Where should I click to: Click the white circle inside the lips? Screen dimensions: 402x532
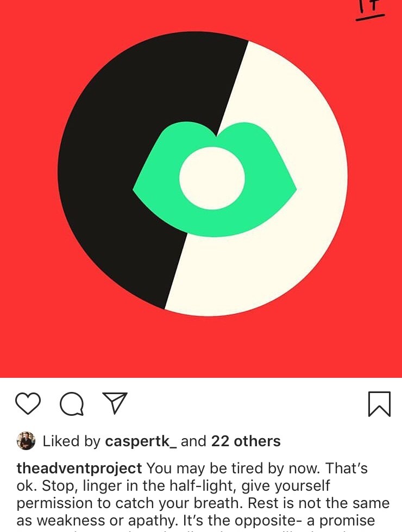[212, 178]
